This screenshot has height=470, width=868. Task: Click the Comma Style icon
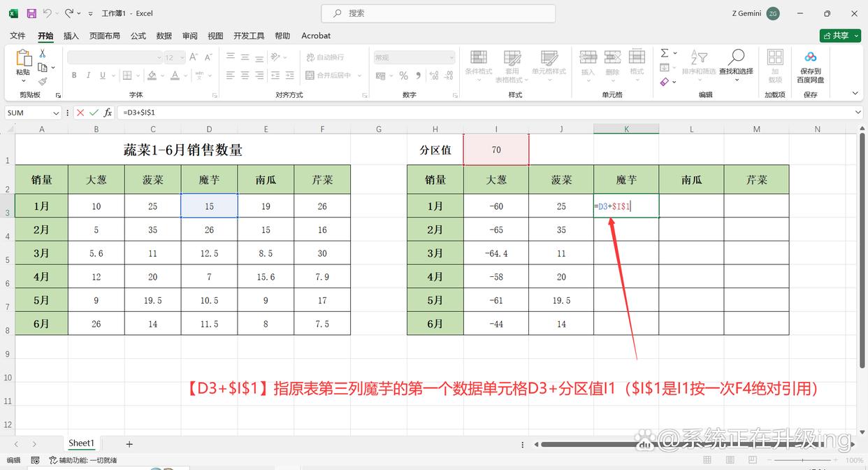click(417, 76)
